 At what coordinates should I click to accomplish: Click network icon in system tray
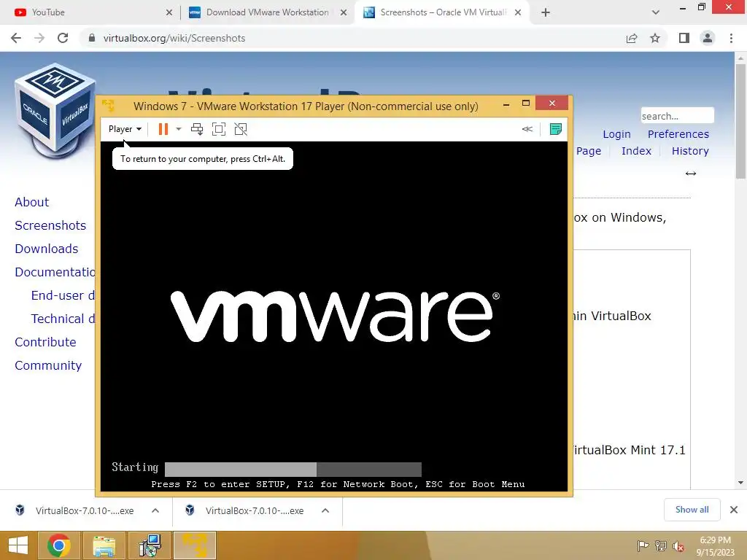[x=661, y=545]
